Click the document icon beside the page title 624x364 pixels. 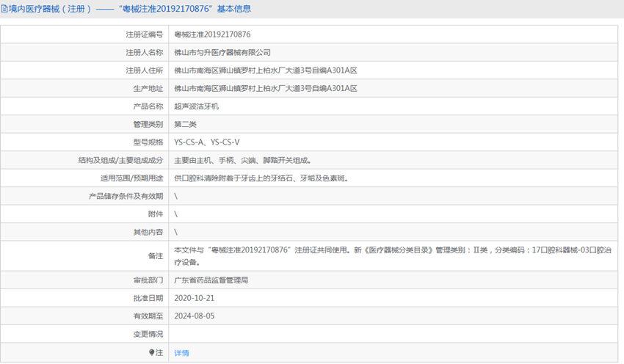tap(4, 10)
